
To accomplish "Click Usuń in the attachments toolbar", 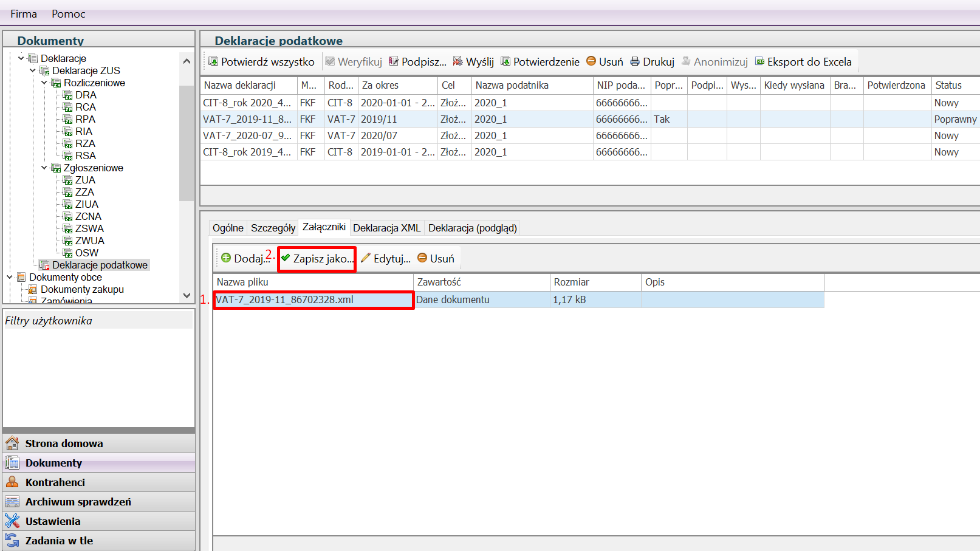I will [x=436, y=259].
